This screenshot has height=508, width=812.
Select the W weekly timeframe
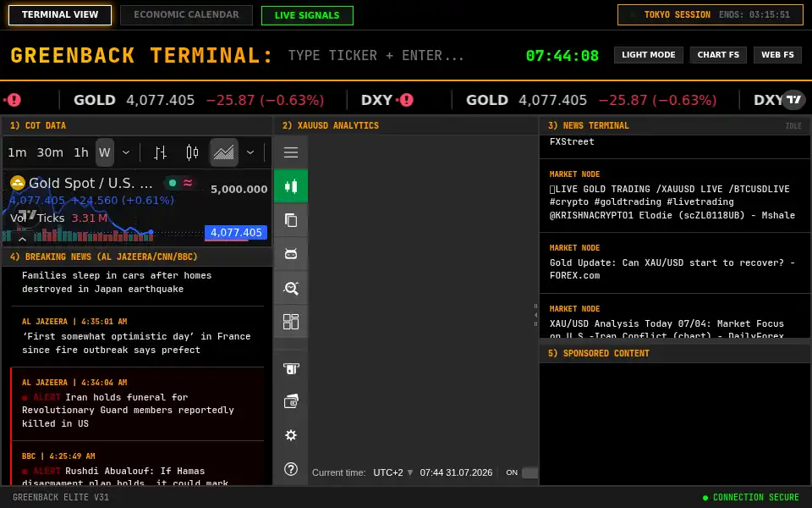[105, 152]
